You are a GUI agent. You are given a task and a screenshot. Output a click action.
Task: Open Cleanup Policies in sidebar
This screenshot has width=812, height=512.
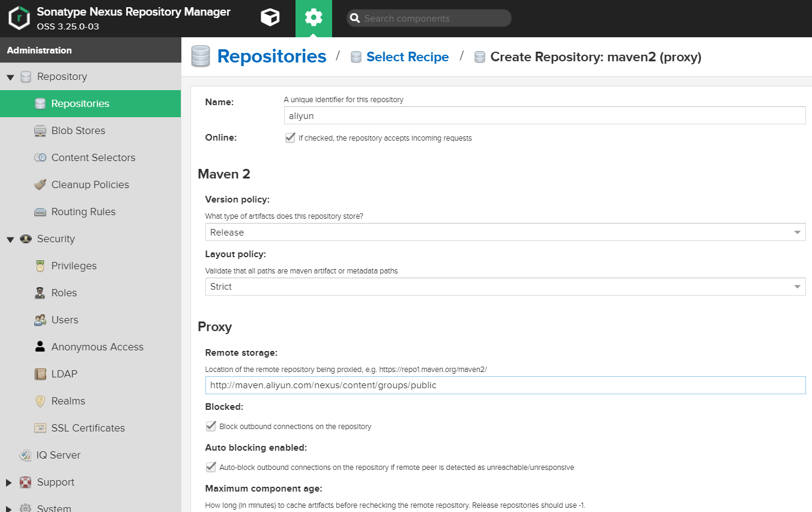[x=90, y=184]
